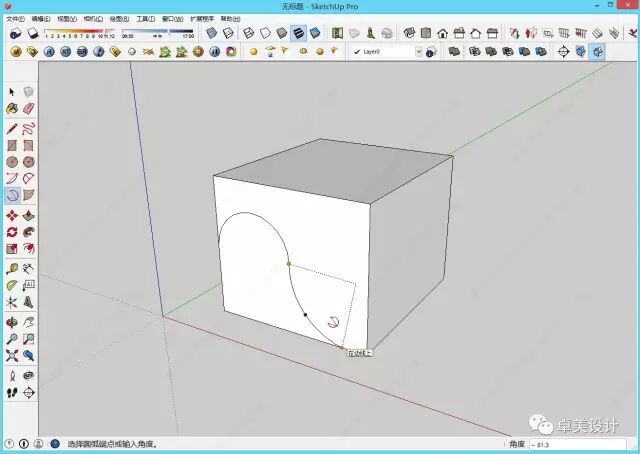Choose the Zoom Window tool
The width and height of the screenshot is (640, 454).
[x=28, y=339]
